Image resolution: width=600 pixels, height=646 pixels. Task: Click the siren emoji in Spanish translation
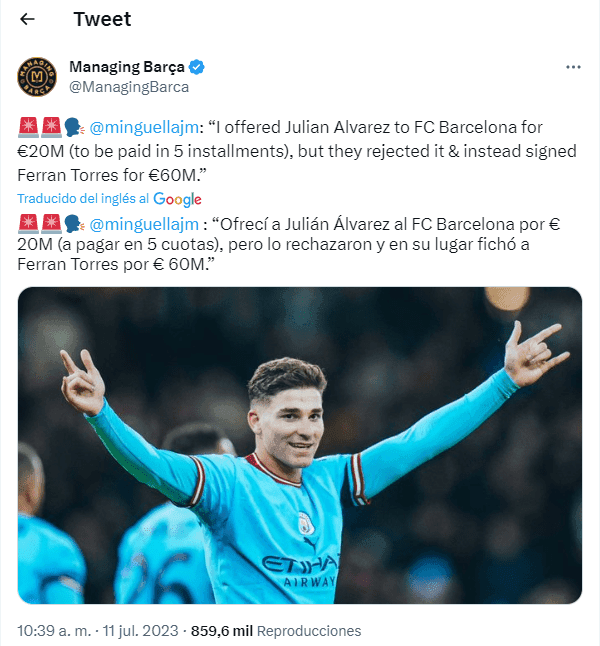[28, 224]
